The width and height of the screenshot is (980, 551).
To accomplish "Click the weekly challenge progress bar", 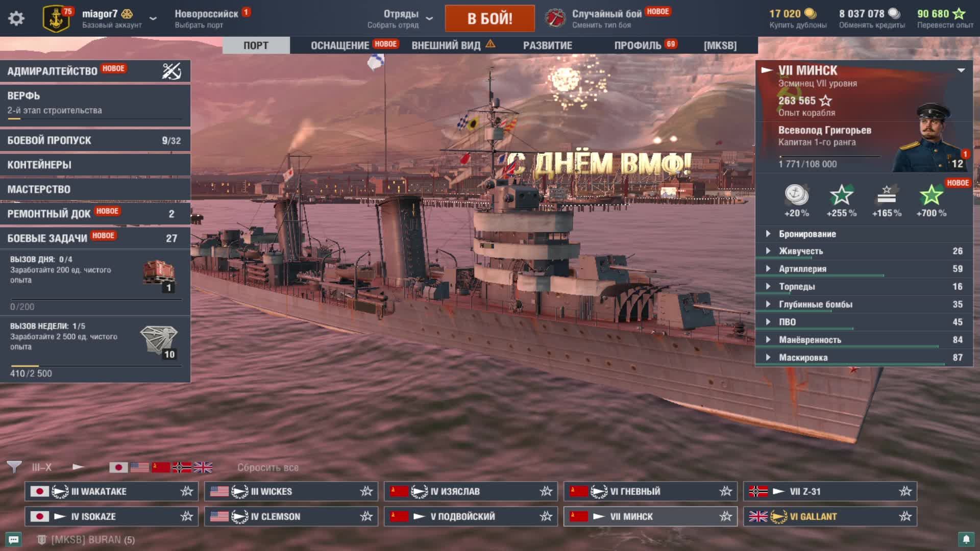I will [95, 366].
